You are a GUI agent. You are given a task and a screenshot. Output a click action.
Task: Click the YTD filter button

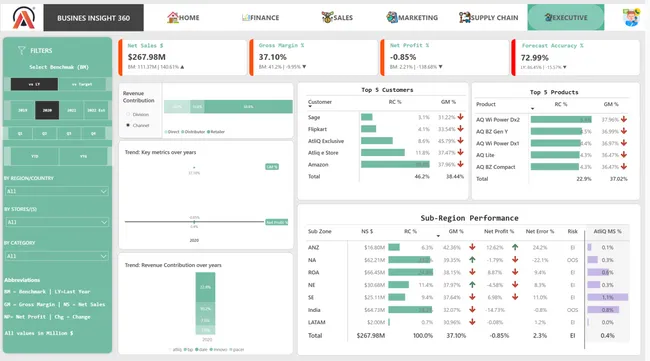35,156
